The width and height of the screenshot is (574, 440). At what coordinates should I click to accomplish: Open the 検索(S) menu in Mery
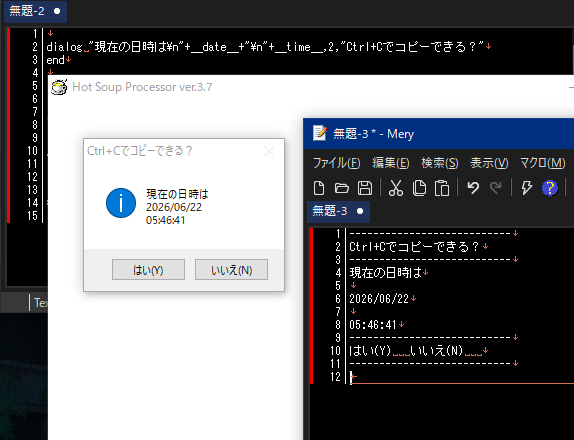[x=440, y=163]
